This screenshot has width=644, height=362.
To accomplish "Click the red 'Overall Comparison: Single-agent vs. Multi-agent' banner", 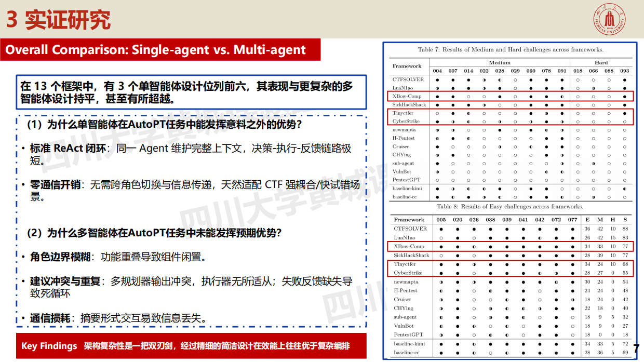I will point(160,50).
